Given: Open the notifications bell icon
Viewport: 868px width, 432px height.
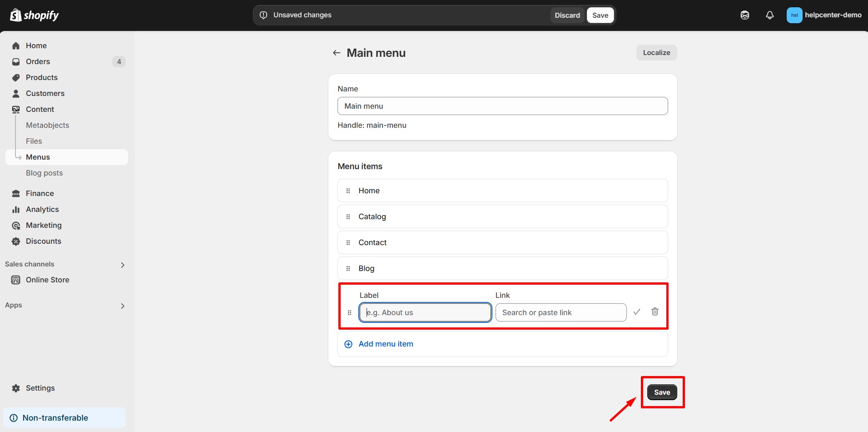Looking at the screenshot, I should (769, 15).
